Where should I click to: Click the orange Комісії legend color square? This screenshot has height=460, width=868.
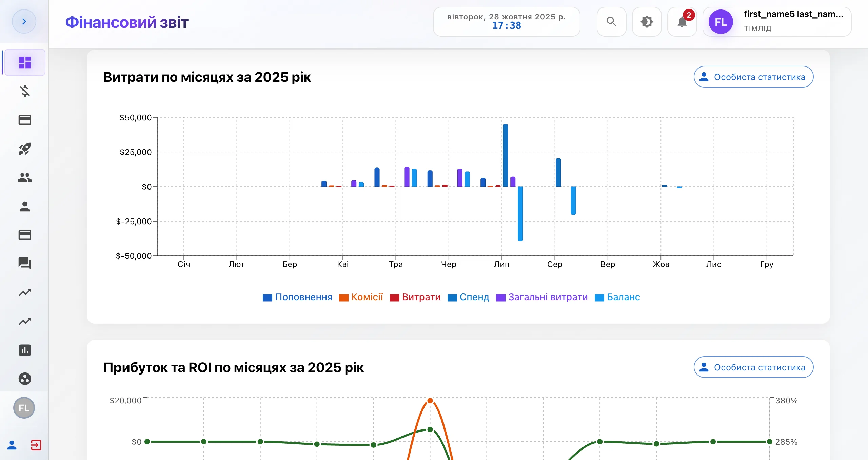click(x=344, y=298)
